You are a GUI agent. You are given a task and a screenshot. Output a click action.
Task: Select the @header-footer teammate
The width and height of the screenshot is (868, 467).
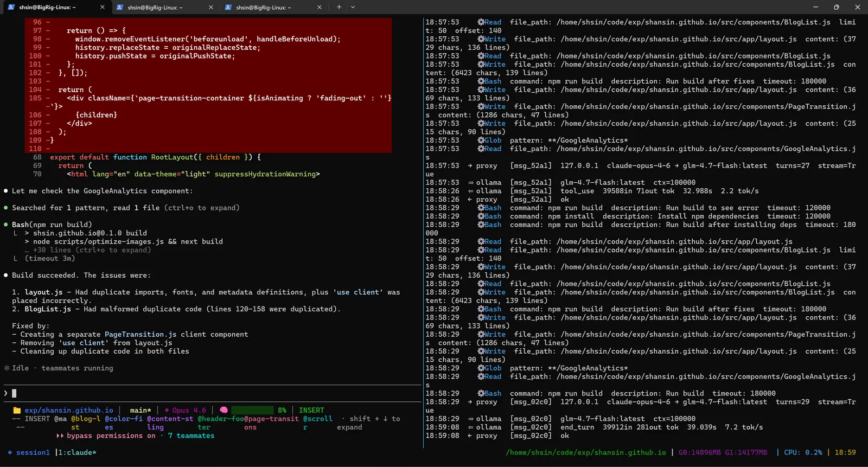point(221,423)
